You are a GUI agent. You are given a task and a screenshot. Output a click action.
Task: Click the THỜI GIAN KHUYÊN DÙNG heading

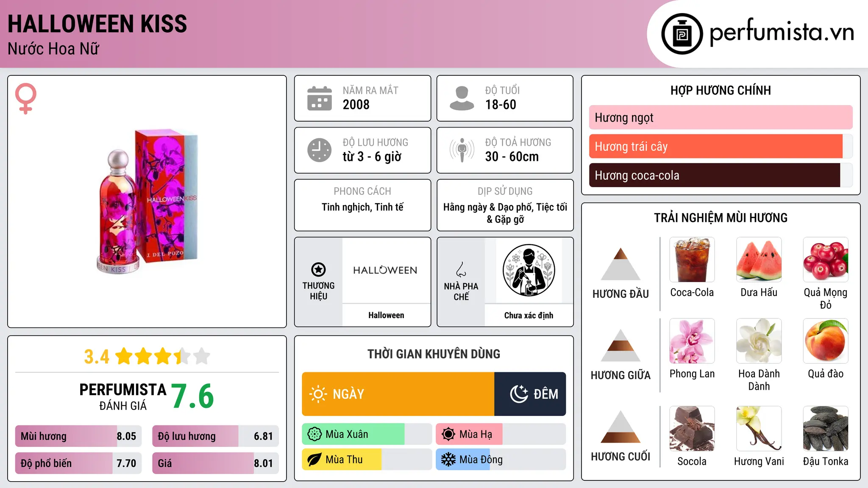(x=434, y=354)
